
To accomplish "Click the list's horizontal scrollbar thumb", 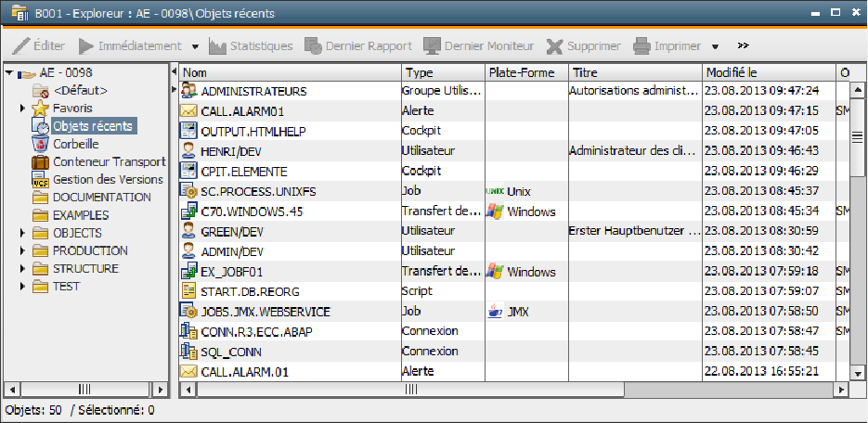I will point(410,390).
